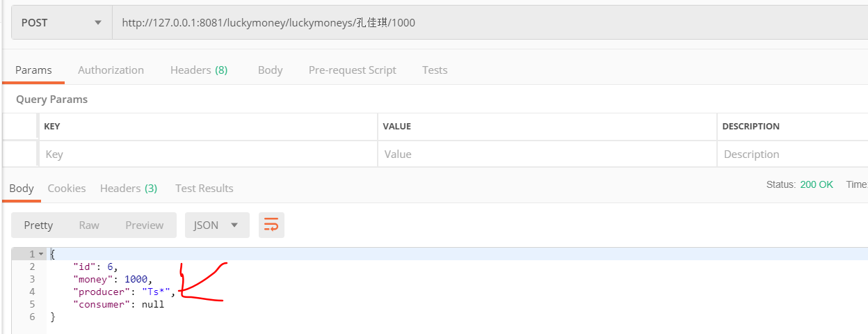Screen dimensions: 868x334
Task: Select the request Body tab
Action: tap(270, 70)
